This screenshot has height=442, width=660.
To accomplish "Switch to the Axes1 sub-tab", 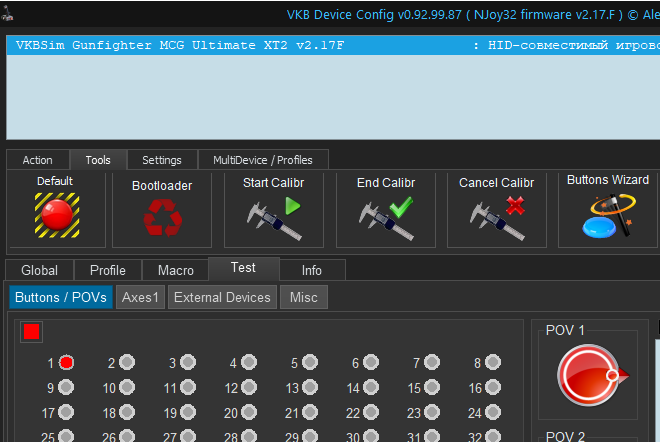I will coord(140,297).
